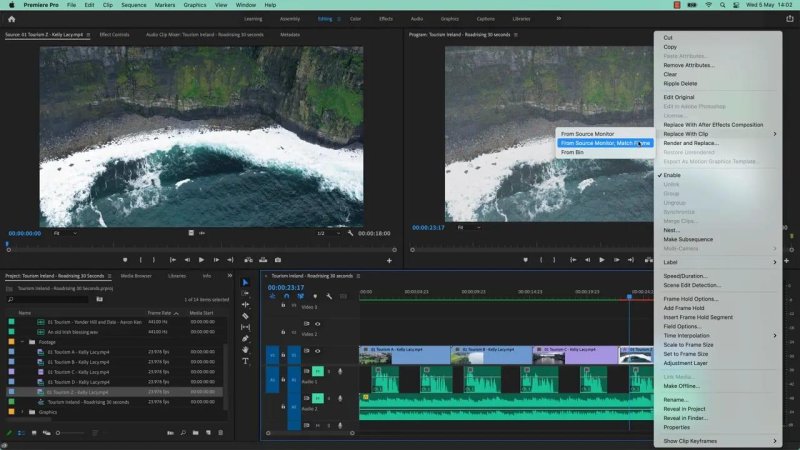Add marker in Program Monitor
This screenshot has width=800, height=450.
[x=526, y=260]
